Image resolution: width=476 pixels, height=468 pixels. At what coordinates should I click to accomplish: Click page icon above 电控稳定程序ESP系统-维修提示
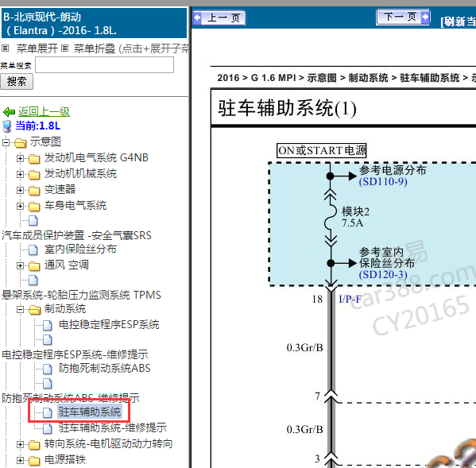(48, 339)
